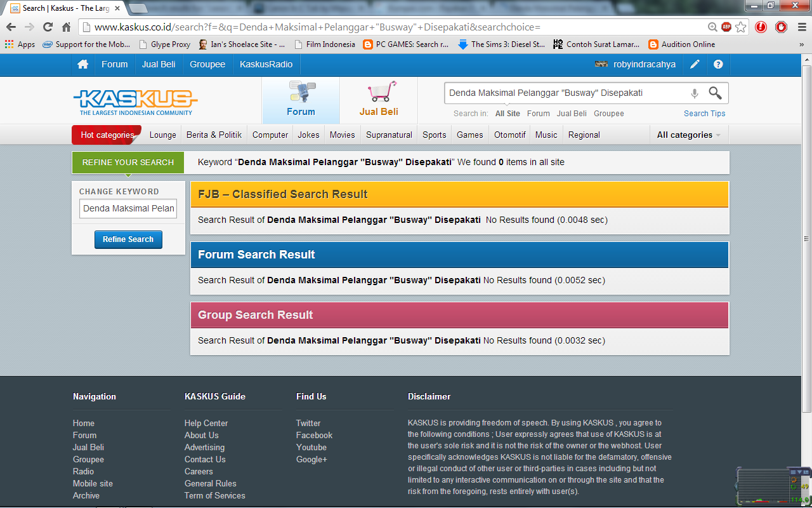Screen dimensions: 812x508
Task: Click Forum Search Result header
Action: click(x=460, y=255)
